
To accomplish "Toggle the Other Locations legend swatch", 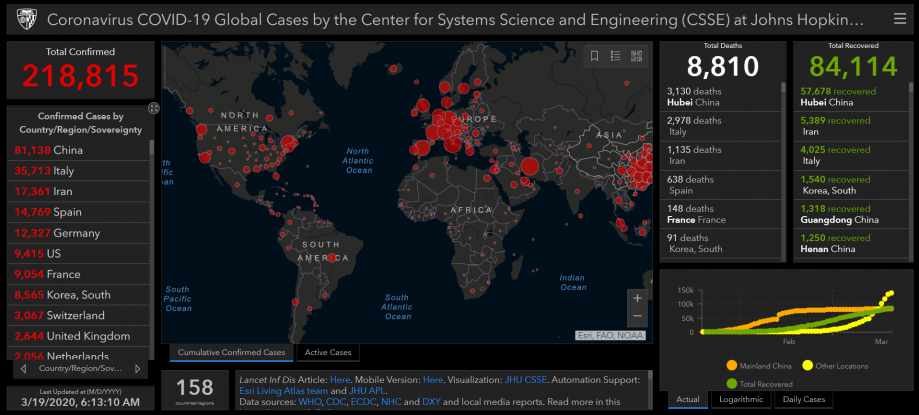I will pyautogui.click(x=808, y=366).
